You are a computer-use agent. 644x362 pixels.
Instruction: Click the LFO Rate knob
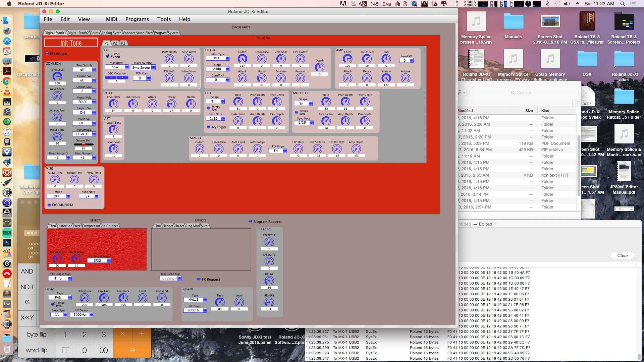[238, 102]
